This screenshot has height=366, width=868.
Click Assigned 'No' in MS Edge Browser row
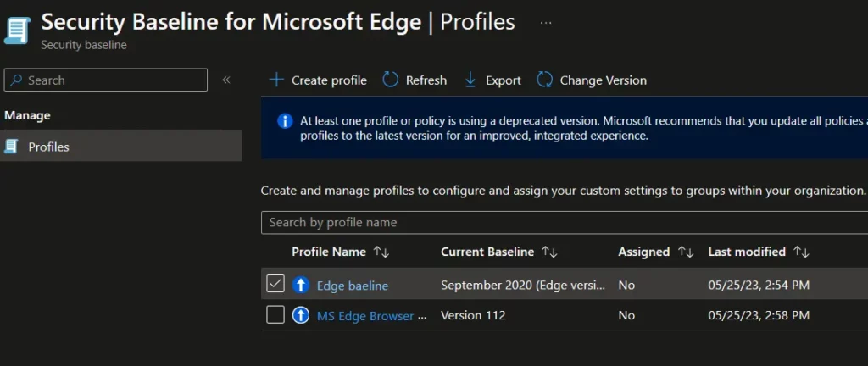point(626,316)
